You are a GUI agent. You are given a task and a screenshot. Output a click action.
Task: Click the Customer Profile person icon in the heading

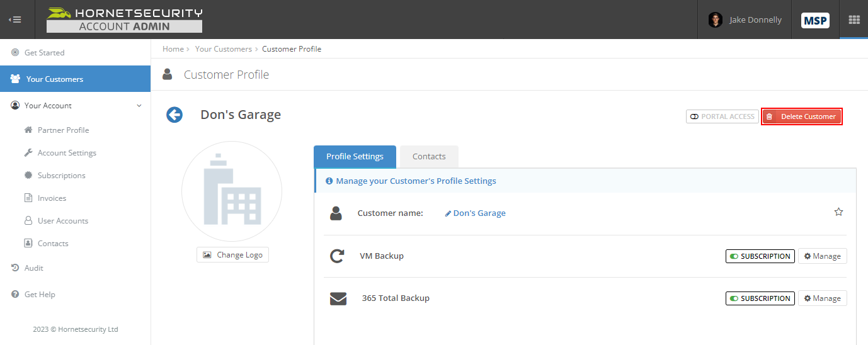click(x=168, y=74)
